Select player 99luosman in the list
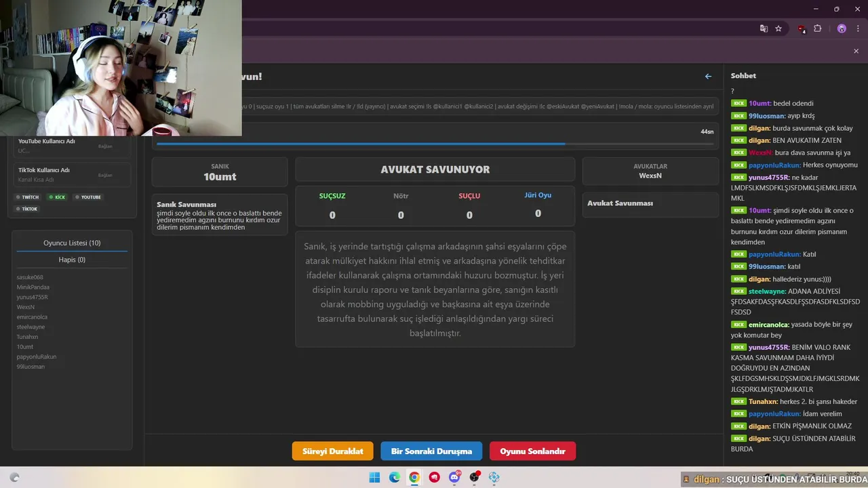Image resolution: width=868 pixels, height=488 pixels. point(31,367)
